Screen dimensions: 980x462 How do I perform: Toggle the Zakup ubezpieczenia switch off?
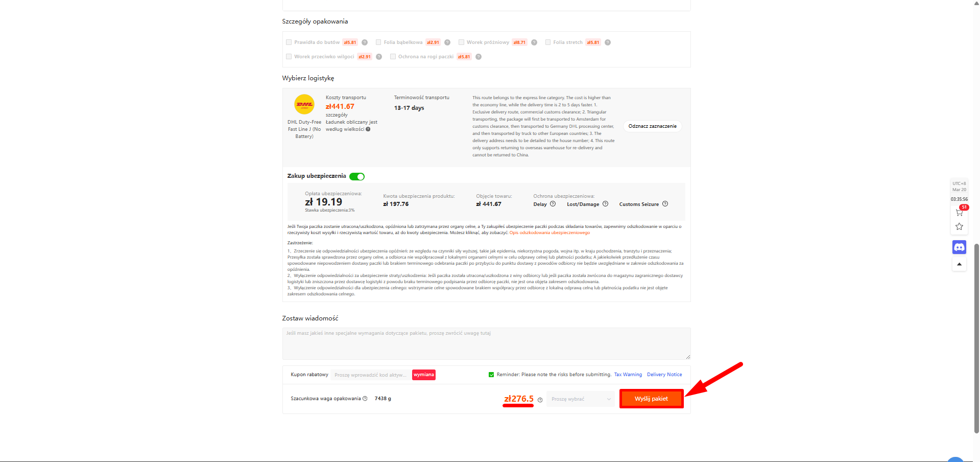click(357, 176)
